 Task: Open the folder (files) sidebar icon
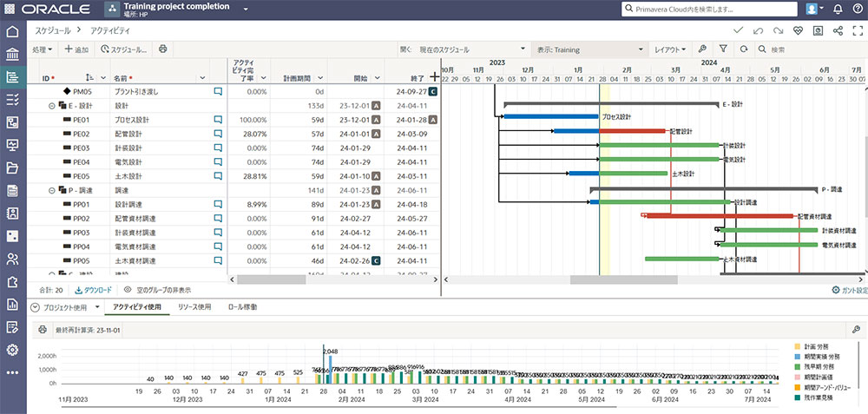click(12, 168)
